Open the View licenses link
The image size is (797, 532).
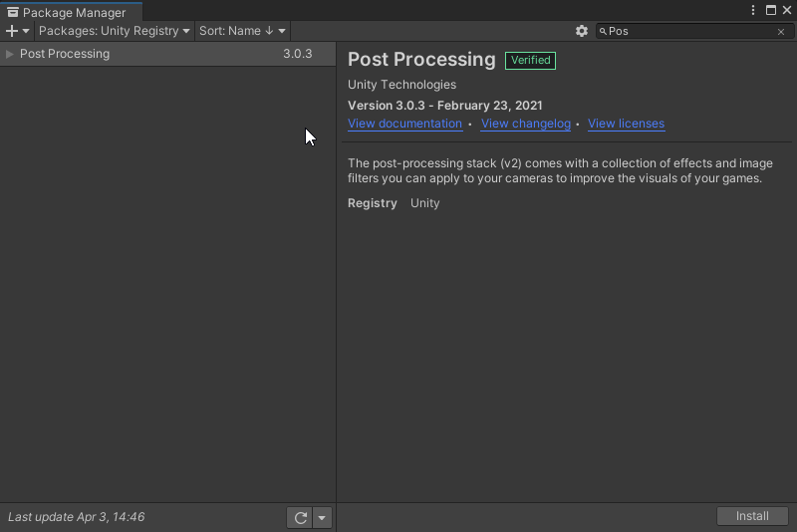(627, 124)
